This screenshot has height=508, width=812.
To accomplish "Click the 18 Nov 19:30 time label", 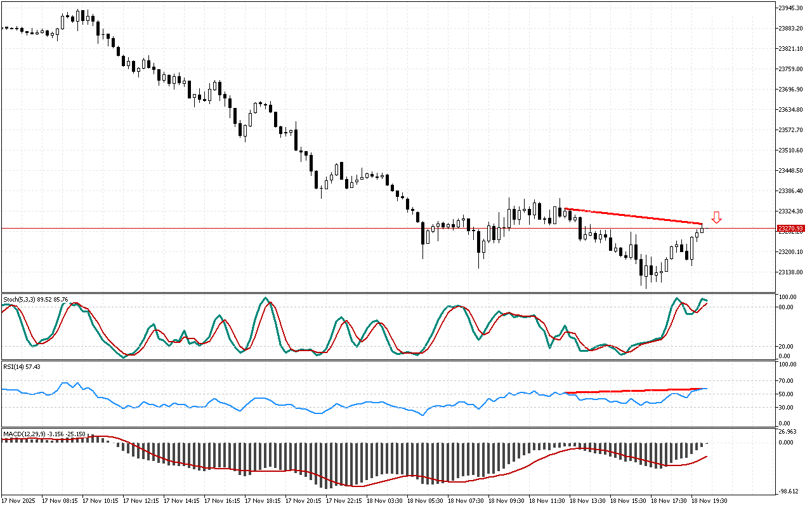I will tap(710, 501).
